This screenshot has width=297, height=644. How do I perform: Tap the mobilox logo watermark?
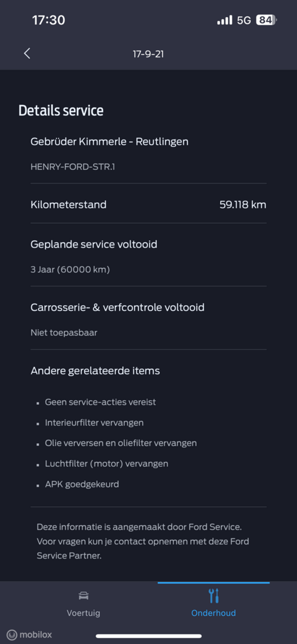[29, 634]
